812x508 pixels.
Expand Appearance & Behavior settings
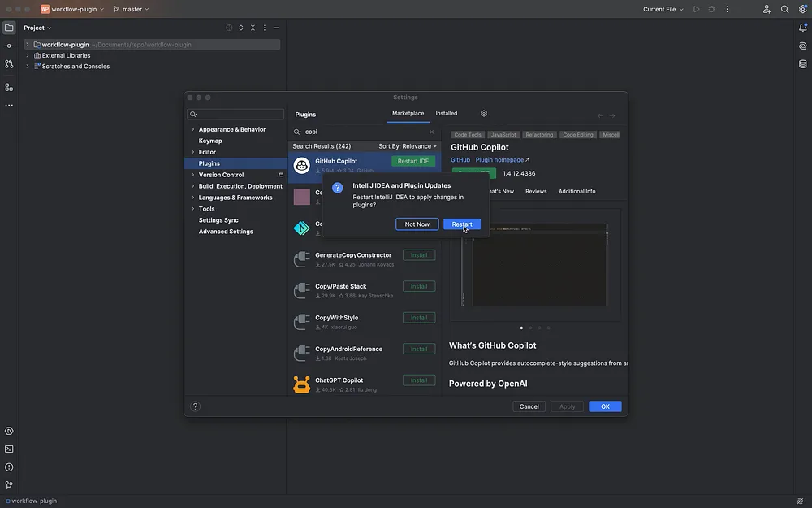(x=192, y=129)
